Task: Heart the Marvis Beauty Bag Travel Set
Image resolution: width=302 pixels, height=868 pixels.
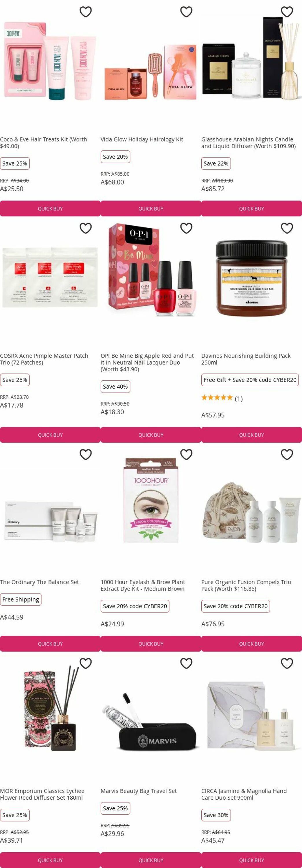Action: (186, 663)
